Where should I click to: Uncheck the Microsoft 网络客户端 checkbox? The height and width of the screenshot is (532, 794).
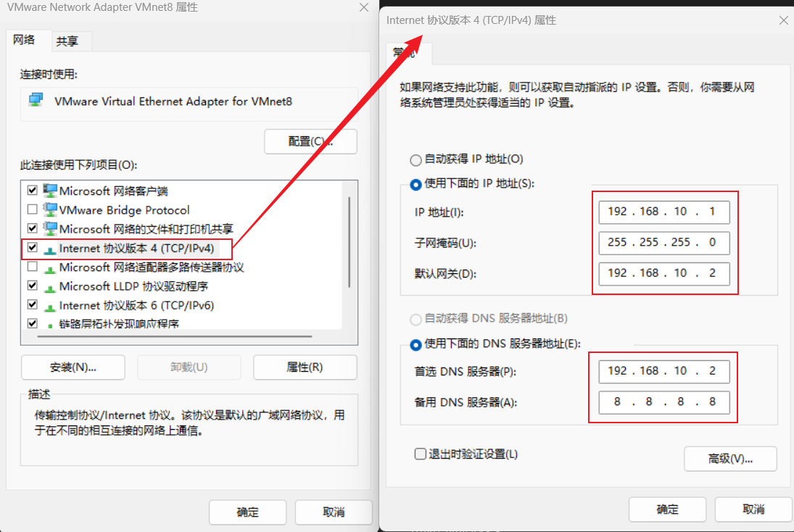coord(33,191)
